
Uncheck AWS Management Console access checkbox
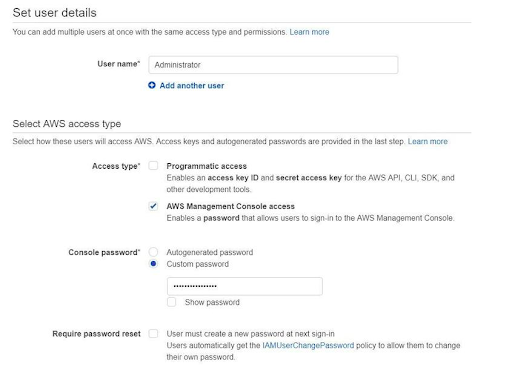pyautogui.click(x=153, y=206)
